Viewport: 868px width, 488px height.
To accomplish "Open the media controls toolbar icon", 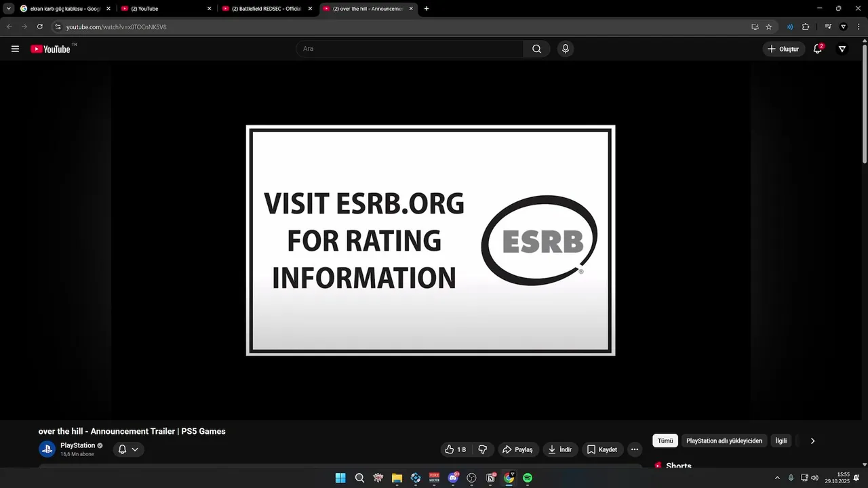I will coord(828,27).
